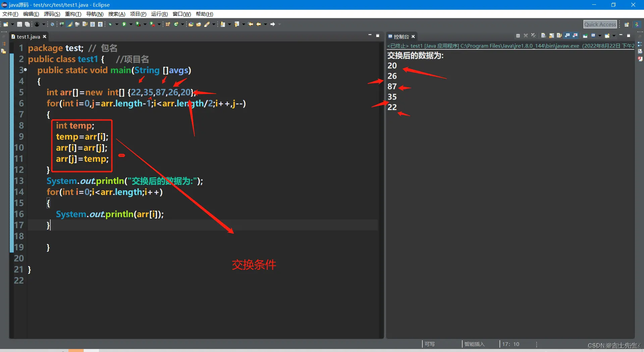Run the program with the green play icon

tap(124, 24)
